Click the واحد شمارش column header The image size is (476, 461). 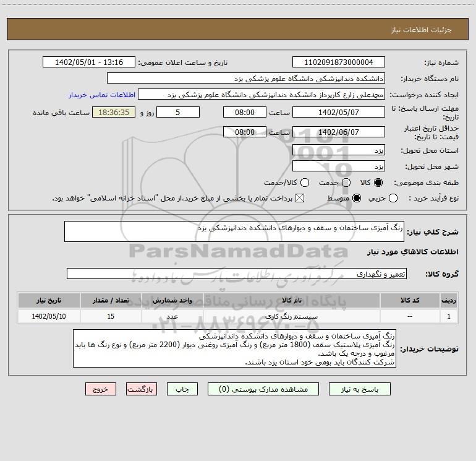point(172,301)
